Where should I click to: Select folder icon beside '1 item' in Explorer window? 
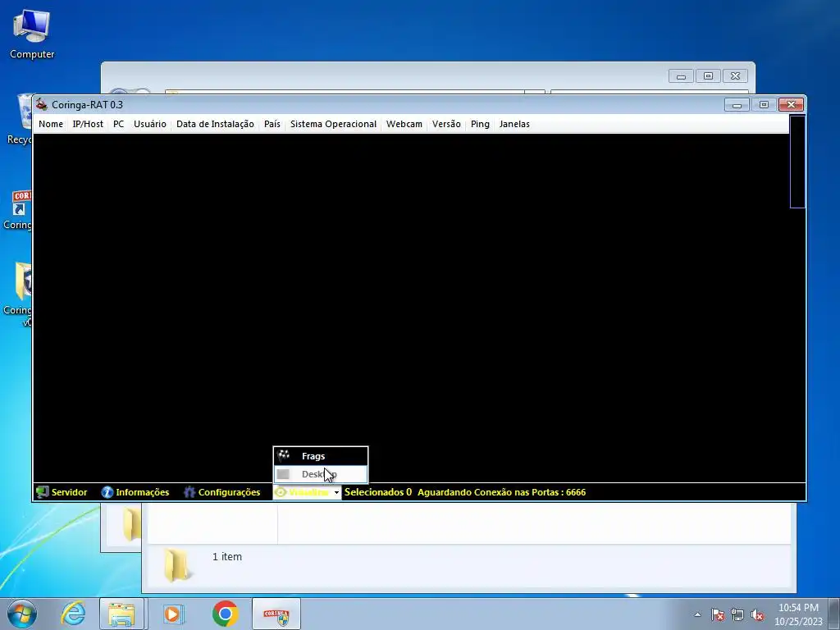[176, 564]
